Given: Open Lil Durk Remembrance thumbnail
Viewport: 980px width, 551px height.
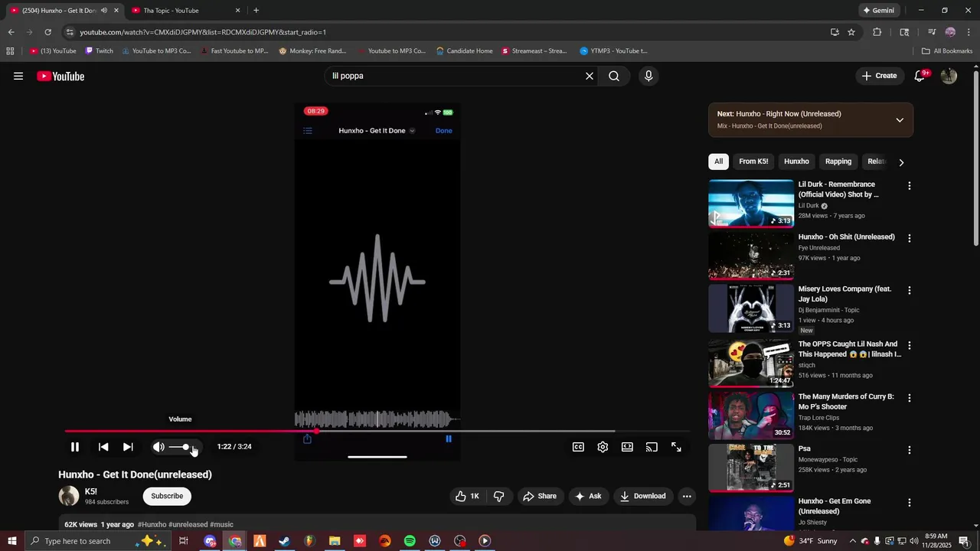Looking at the screenshot, I should (x=751, y=204).
